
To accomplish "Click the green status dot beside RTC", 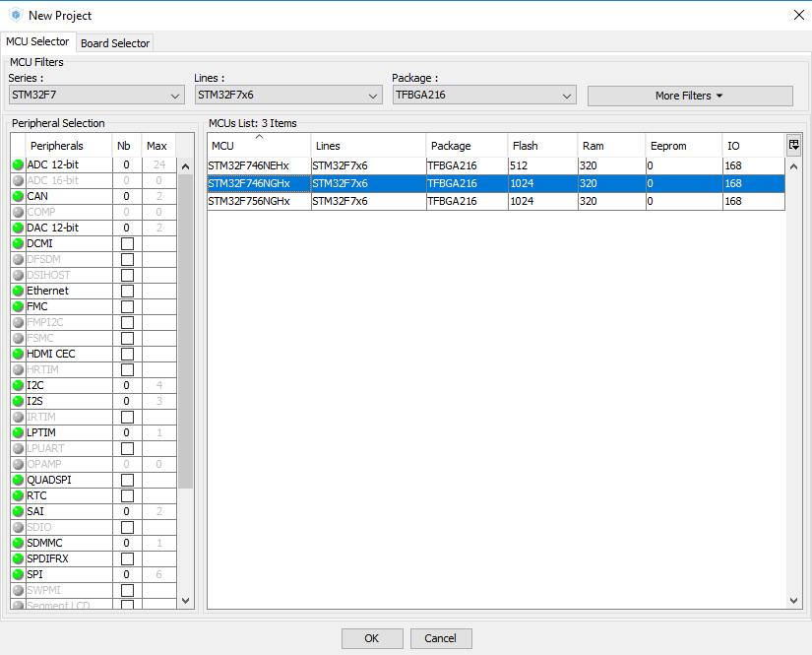I will click(x=18, y=495).
